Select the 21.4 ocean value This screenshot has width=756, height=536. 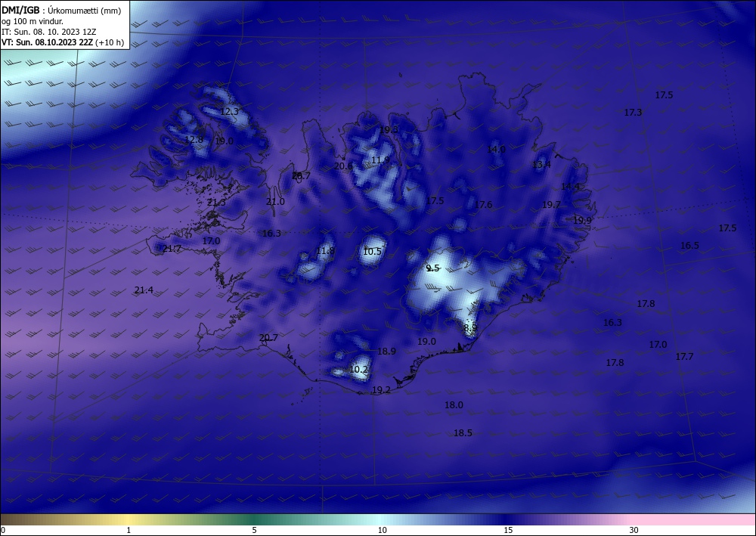point(144,290)
